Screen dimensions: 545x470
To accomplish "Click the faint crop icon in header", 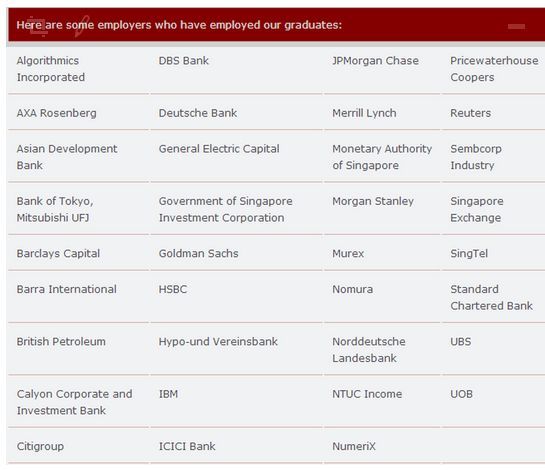I will [x=38, y=26].
